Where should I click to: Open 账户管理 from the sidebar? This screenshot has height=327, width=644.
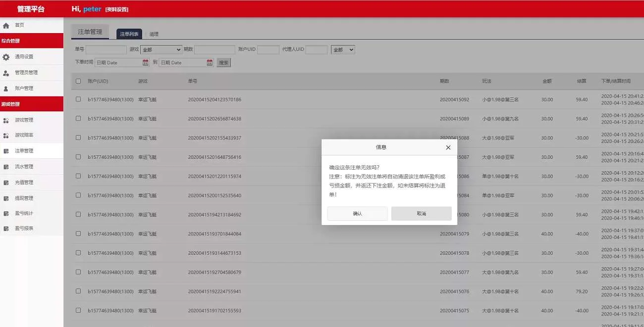7,88
